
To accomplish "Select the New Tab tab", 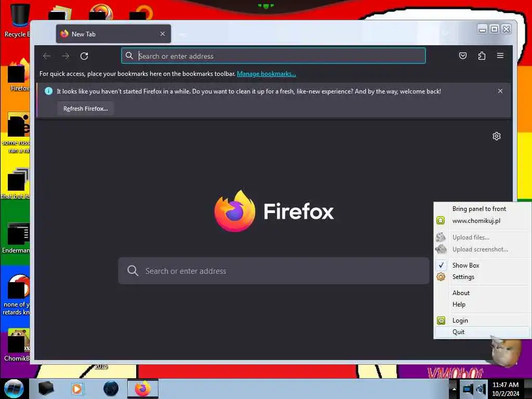I will pos(113,34).
